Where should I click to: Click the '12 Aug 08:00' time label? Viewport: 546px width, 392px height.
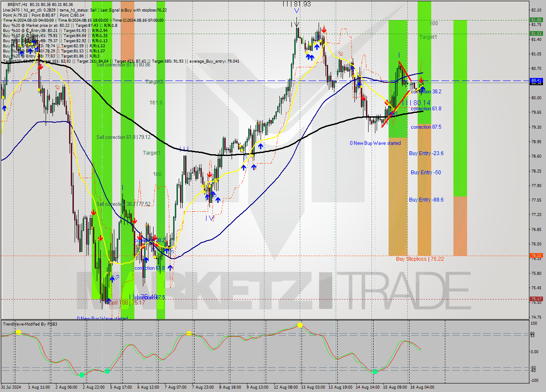[286, 387]
